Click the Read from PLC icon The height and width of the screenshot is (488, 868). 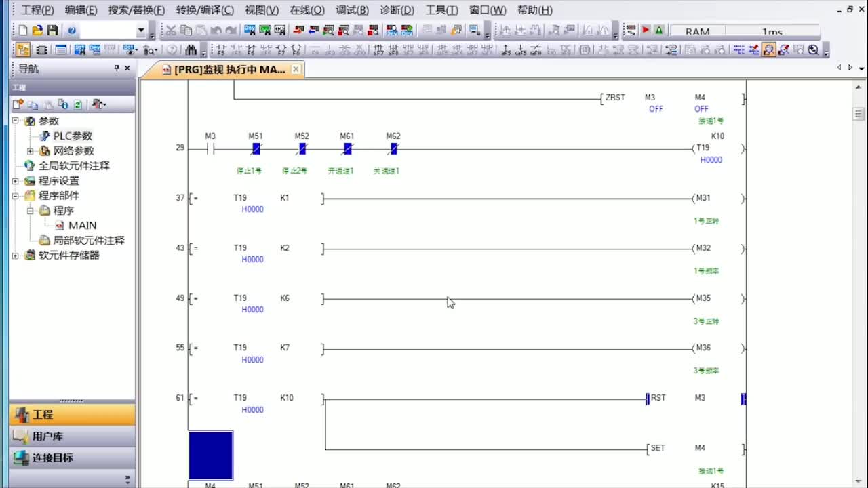pyautogui.click(x=313, y=30)
